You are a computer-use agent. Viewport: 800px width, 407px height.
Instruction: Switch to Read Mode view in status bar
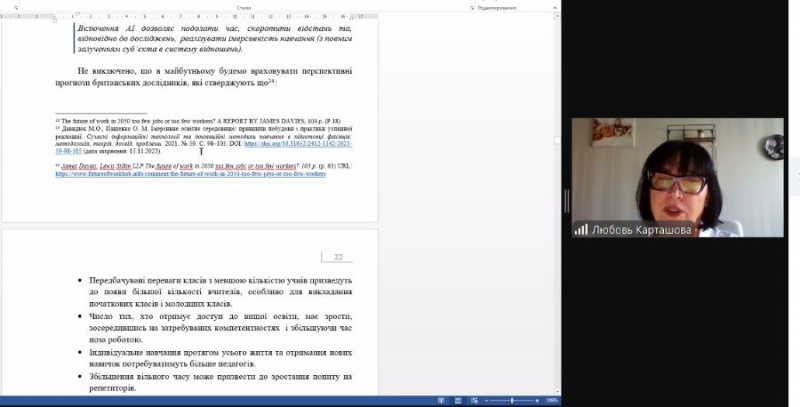[x=441, y=400]
